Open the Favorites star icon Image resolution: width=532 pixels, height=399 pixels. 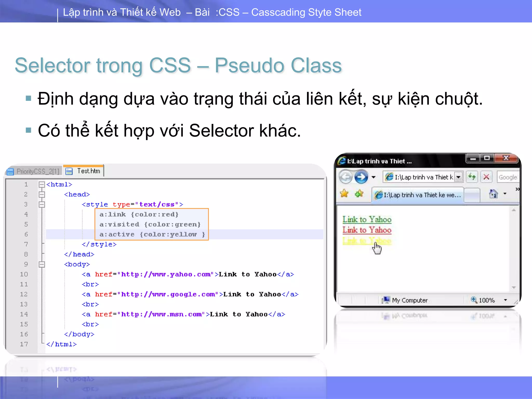point(344,194)
